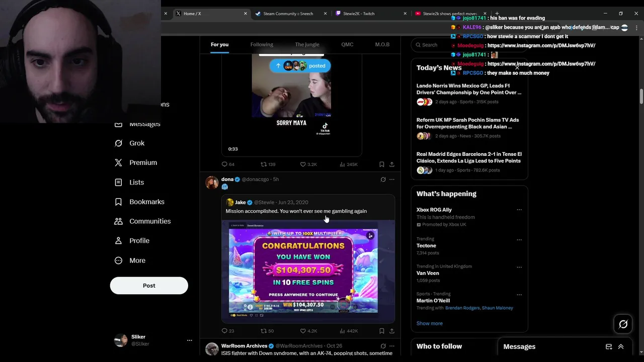
Task: Switch to the M.O.B tab
Action: pyautogui.click(x=382, y=44)
